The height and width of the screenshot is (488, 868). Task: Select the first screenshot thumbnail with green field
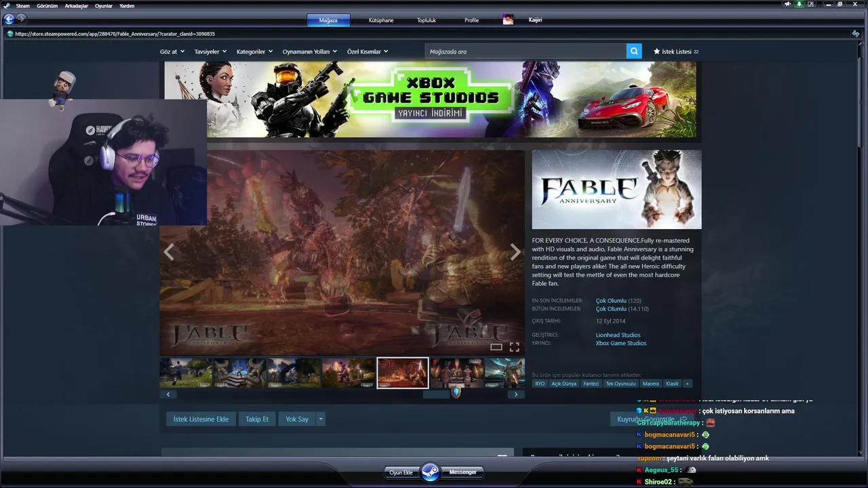click(x=186, y=373)
